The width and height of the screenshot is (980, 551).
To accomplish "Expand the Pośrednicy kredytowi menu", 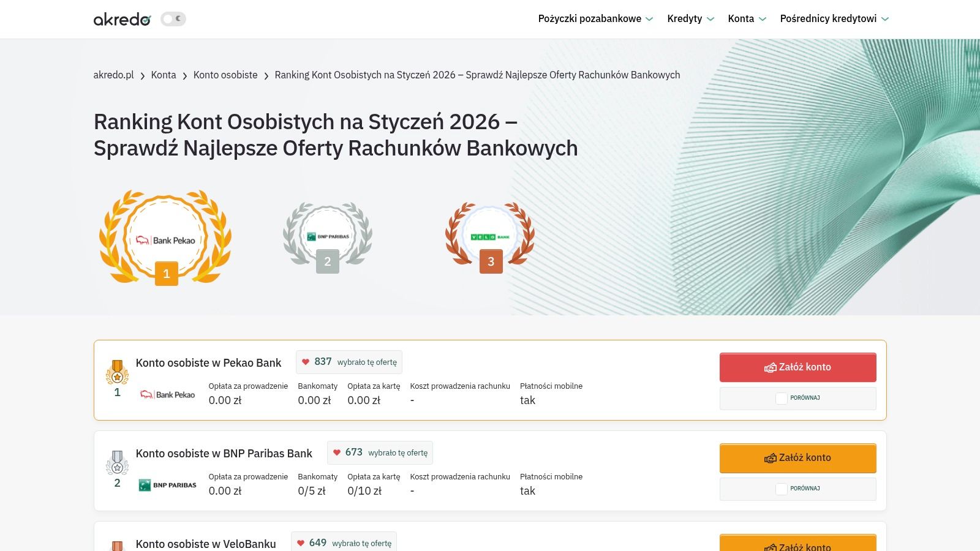I will tap(834, 19).
